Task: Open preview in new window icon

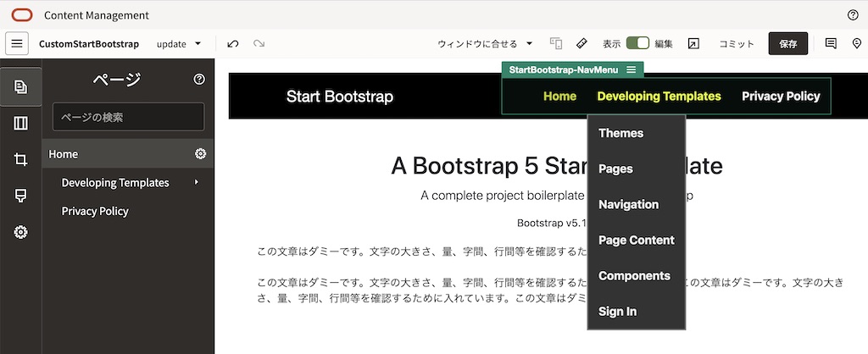Action: click(693, 43)
